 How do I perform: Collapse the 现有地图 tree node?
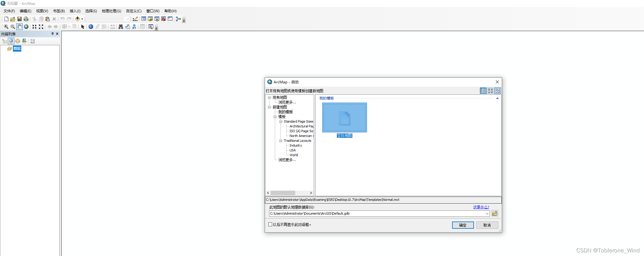[x=269, y=97]
